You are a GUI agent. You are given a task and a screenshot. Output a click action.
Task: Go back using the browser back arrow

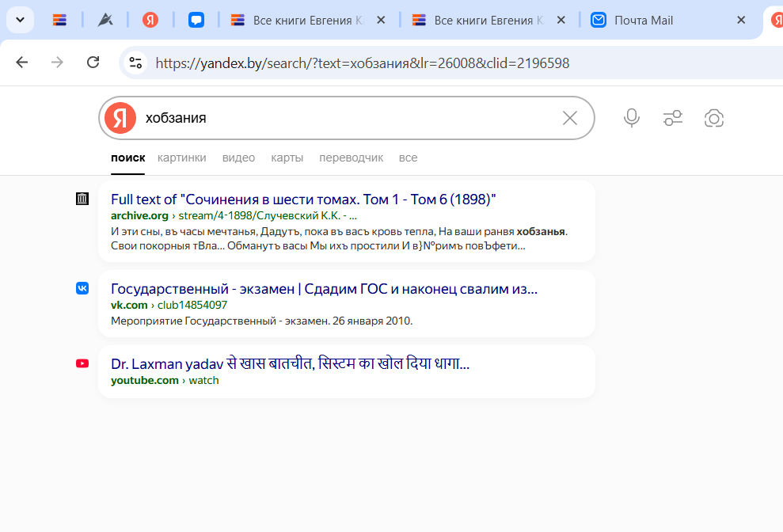tap(22, 63)
